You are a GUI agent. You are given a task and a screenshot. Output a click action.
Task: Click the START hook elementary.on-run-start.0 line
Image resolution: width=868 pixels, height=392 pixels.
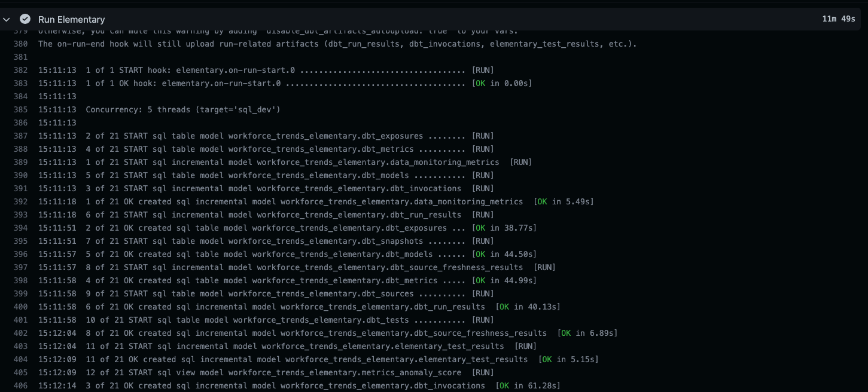pos(266,70)
